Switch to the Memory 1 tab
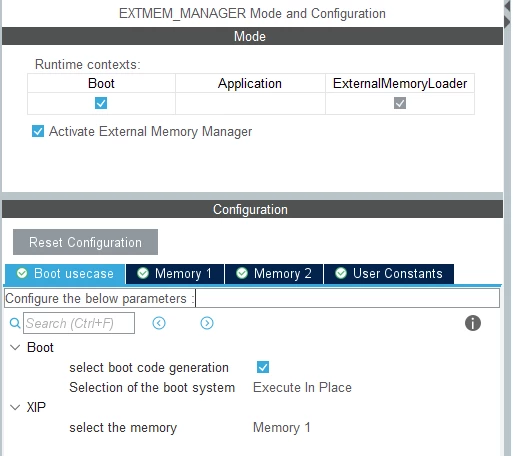Image resolution: width=513 pixels, height=456 pixels. coord(175,274)
